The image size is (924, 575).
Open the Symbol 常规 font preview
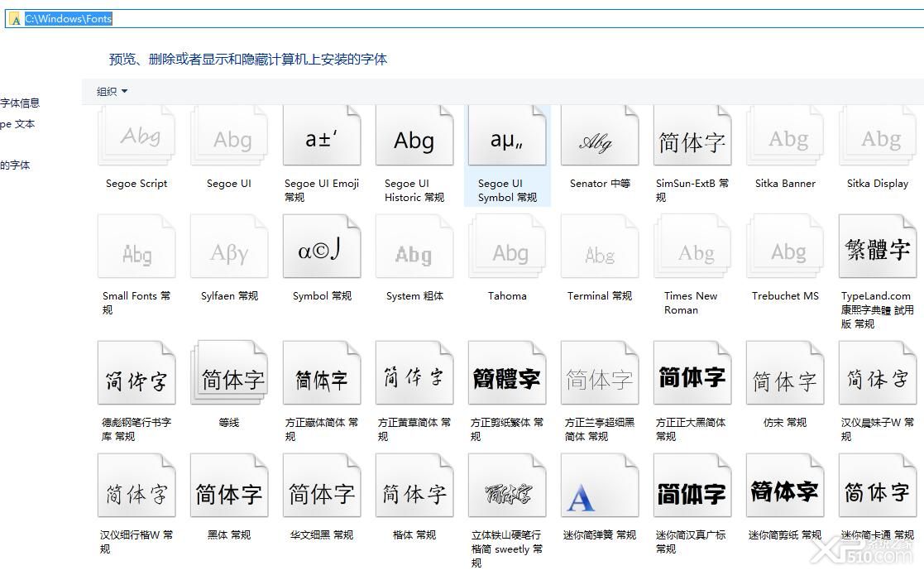point(321,246)
